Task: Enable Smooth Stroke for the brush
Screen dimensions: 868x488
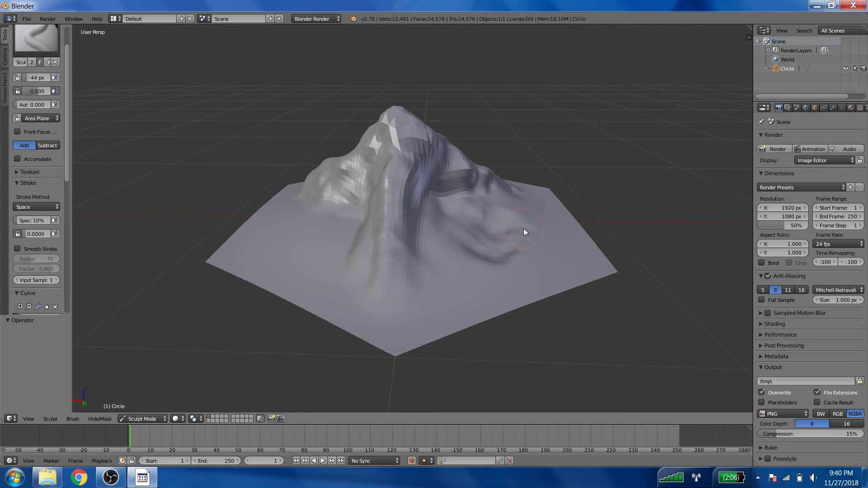Action: pyautogui.click(x=18, y=249)
